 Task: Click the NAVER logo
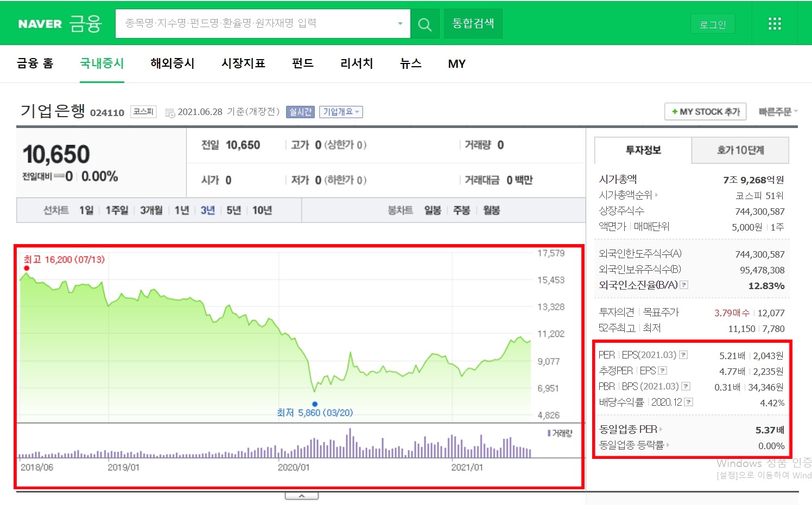[x=40, y=24]
